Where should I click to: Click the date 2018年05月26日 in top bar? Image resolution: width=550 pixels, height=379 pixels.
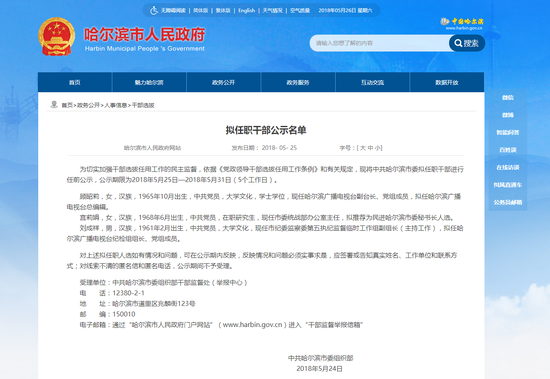coord(337,11)
